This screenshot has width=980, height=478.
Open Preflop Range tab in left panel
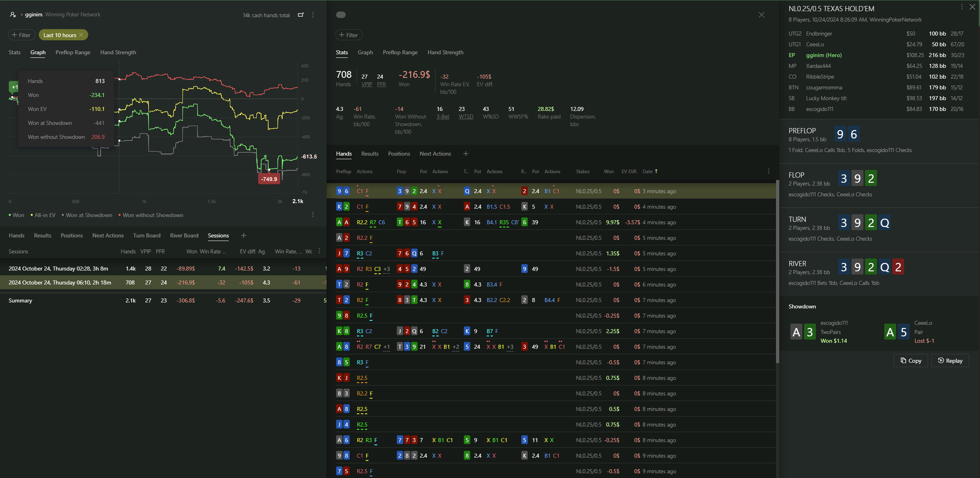coord(73,52)
